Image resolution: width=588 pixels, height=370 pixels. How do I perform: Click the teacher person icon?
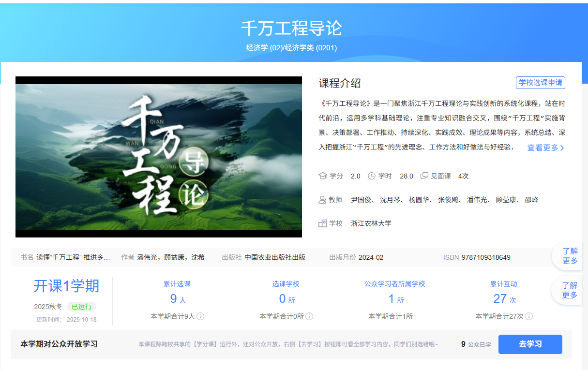coord(323,200)
